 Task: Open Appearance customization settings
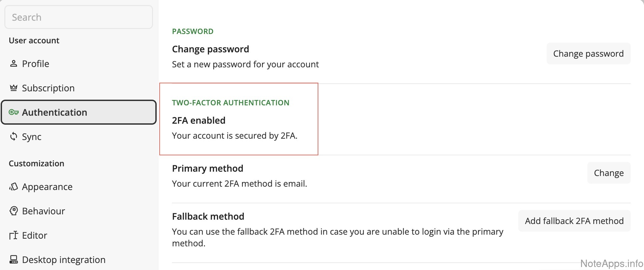(47, 187)
